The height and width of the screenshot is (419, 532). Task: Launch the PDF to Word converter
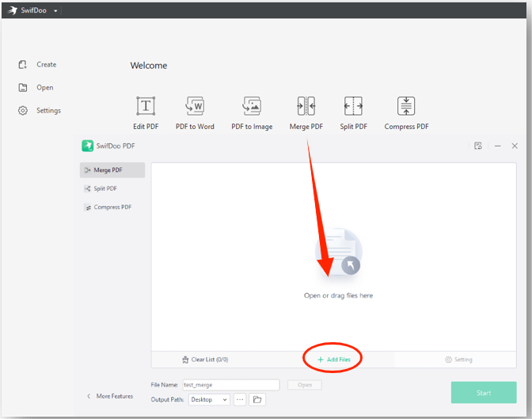pos(195,113)
